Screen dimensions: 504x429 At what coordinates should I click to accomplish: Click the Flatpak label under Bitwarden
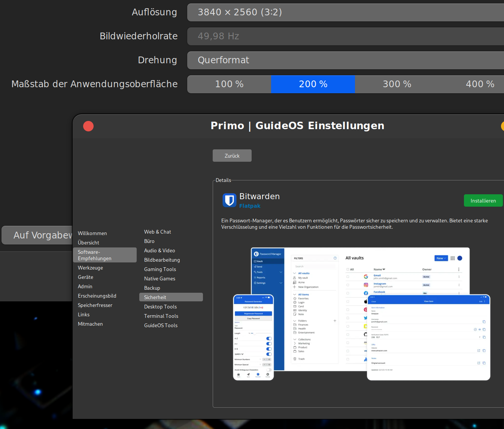pyautogui.click(x=250, y=206)
